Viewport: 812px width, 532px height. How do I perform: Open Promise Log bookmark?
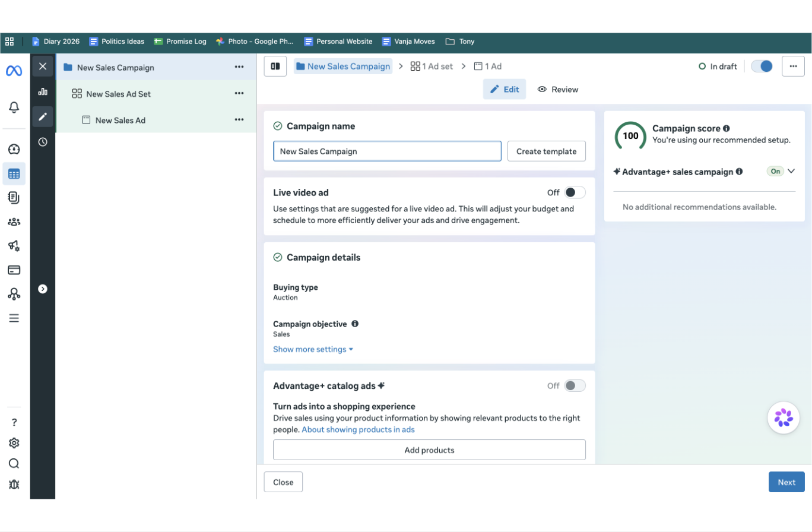[180, 42]
